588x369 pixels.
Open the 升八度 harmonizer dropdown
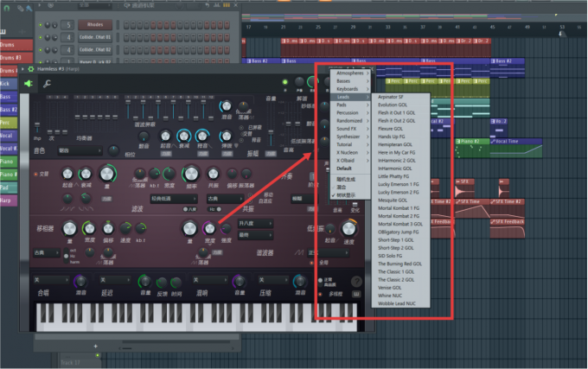tap(255, 224)
